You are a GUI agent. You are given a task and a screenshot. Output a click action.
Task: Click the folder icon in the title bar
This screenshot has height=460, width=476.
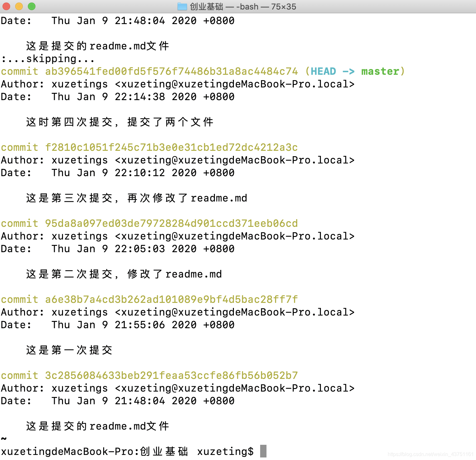(182, 6)
